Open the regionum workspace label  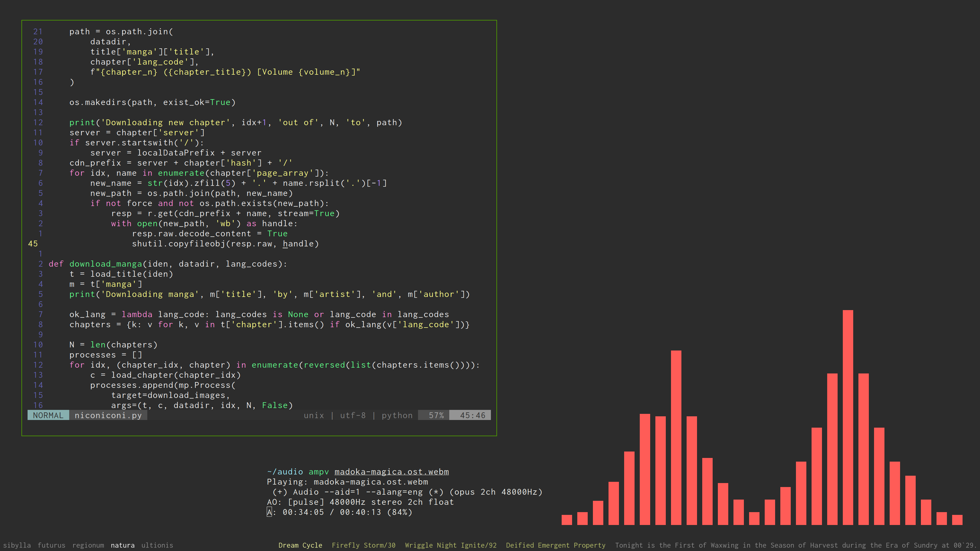(88, 545)
